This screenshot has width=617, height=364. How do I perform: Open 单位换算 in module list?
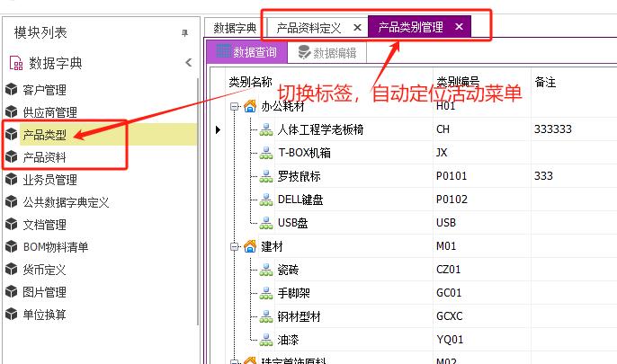point(44,315)
